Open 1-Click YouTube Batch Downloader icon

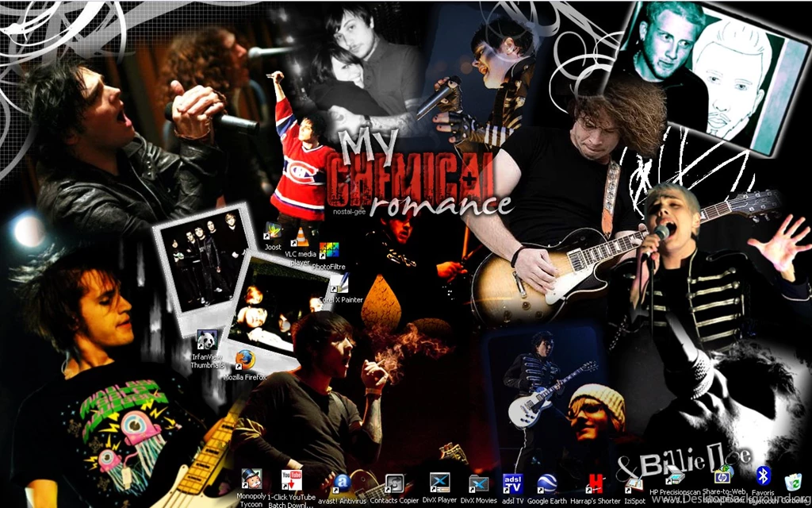pyautogui.click(x=292, y=480)
